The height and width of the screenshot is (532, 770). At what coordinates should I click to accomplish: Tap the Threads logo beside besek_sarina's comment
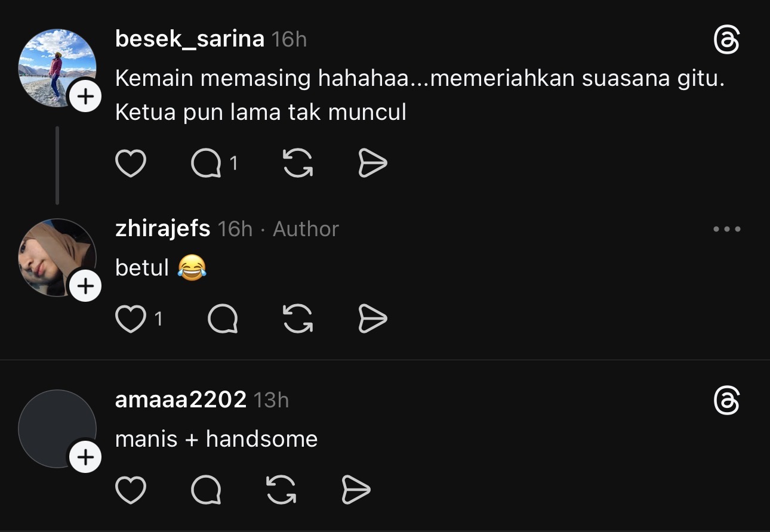[x=726, y=41]
